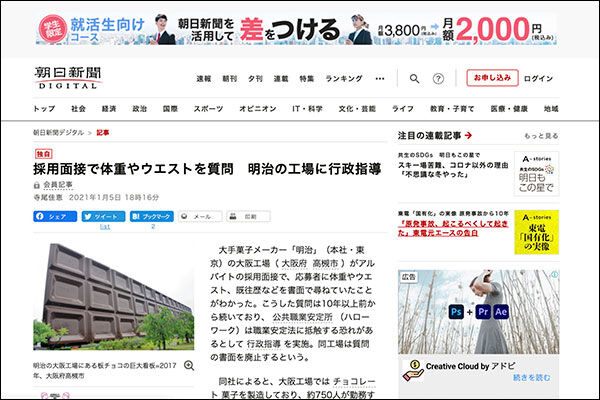This screenshot has height=400, width=600.
Task: Click the お申し込み subscribe button
Action: pos(492,78)
